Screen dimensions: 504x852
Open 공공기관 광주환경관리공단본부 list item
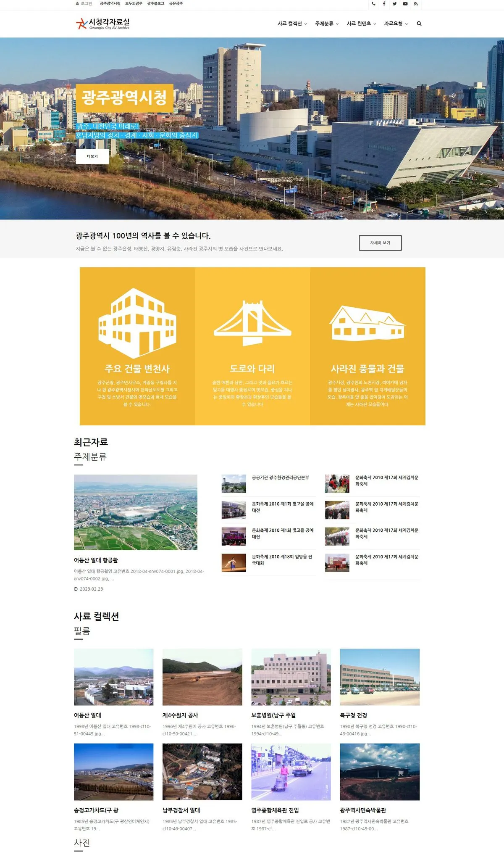(281, 477)
